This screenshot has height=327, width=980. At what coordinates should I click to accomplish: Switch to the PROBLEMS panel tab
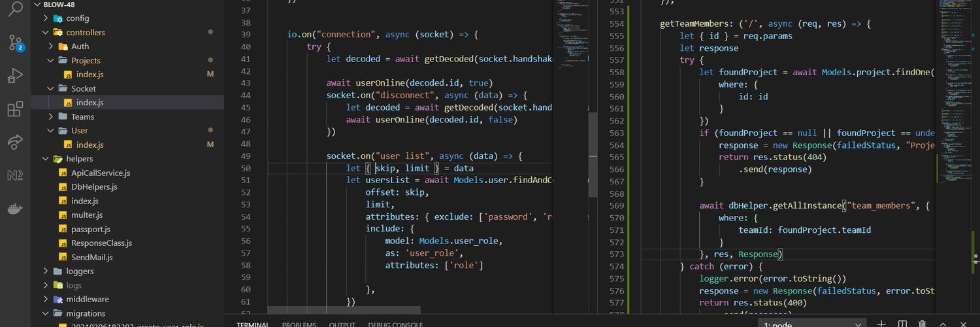tap(299, 324)
